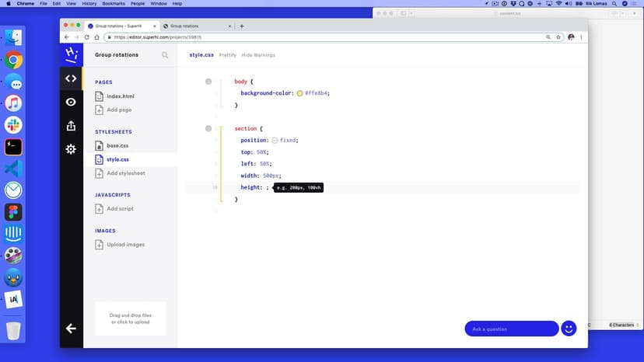Open the position value picker before fixed
644x362 pixels.
click(275, 141)
